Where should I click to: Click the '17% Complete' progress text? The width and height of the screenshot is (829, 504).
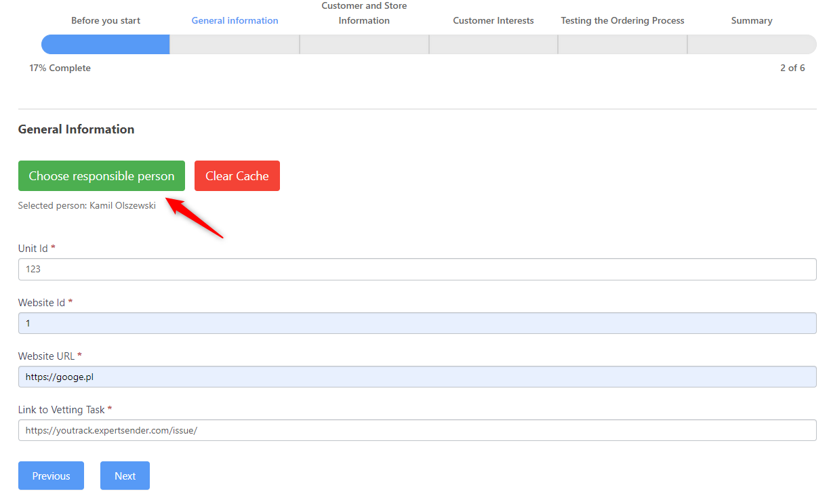60,68
